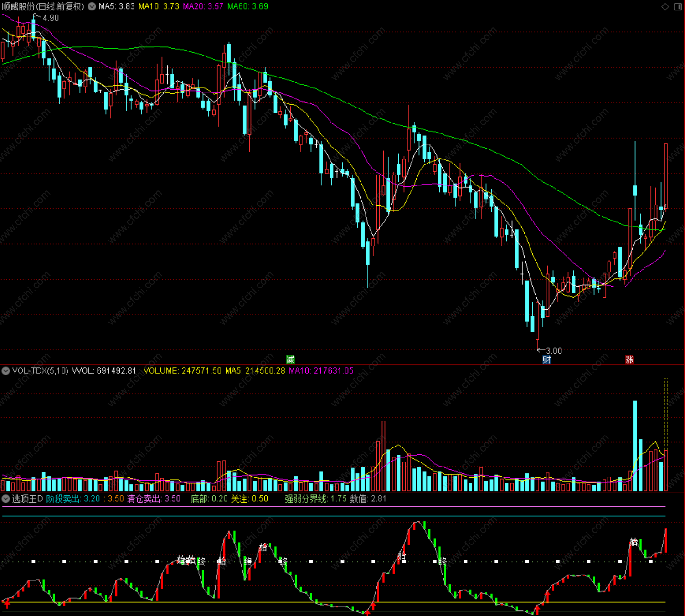Select the MA5: 3.83 legend
Screen dimensions: 685x616
117,6
